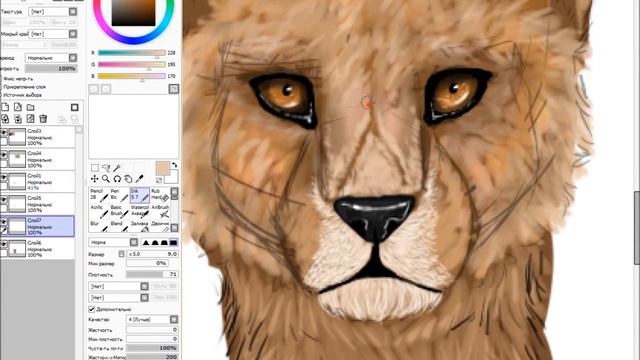Open the Текстура dropdown
640x360 pixels.
53,12
